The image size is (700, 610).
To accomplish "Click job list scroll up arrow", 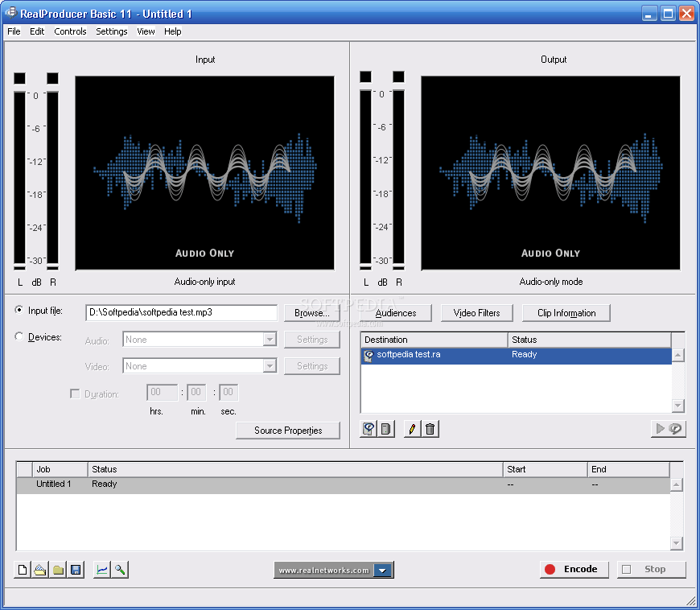I will pyautogui.click(x=677, y=484).
